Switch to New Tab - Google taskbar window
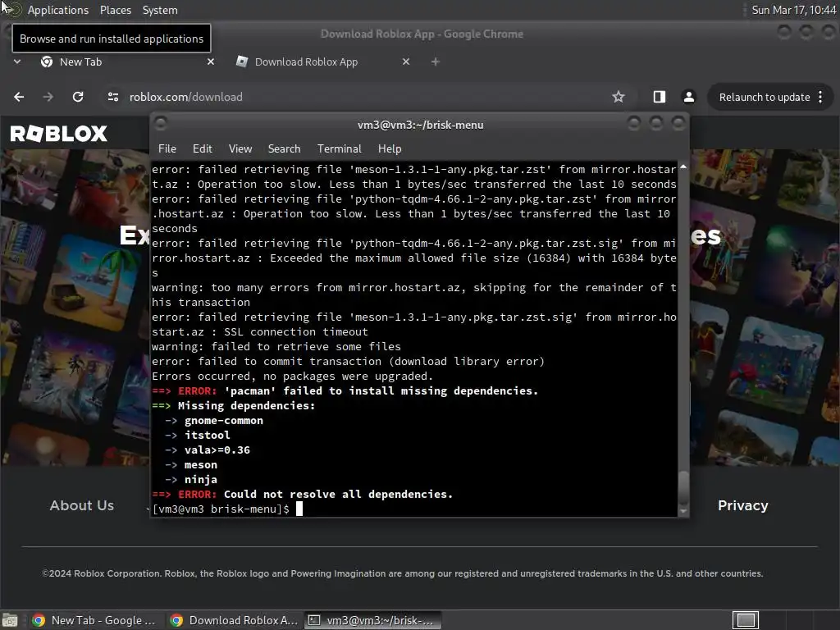Image resolution: width=840 pixels, height=630 pixels. point(94,620)
